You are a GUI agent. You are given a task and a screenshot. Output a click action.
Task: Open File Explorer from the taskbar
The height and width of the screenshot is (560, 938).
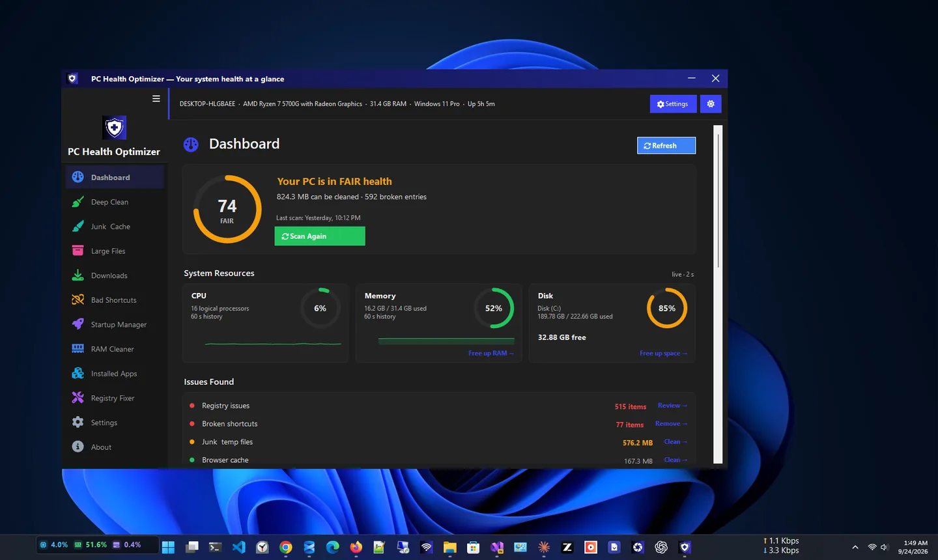pos(450,548)
